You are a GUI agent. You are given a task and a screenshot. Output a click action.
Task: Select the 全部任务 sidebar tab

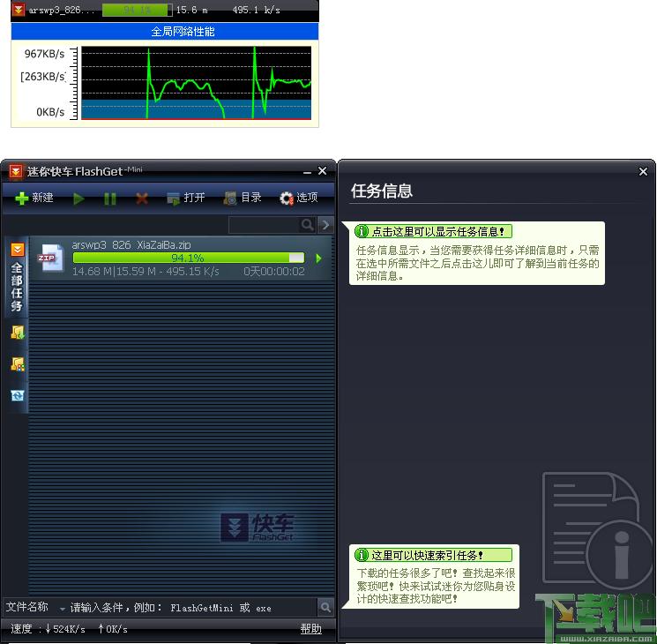click(17, 278)
